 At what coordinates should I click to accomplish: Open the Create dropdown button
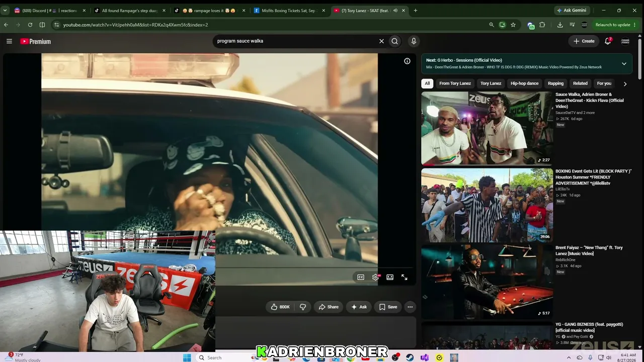point(584,41)
